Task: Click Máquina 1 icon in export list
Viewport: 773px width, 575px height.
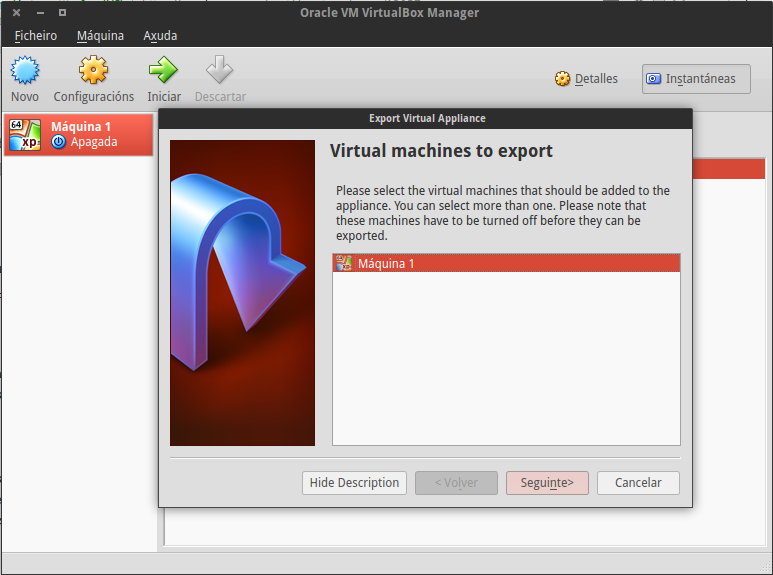Action: coord(344,263)
